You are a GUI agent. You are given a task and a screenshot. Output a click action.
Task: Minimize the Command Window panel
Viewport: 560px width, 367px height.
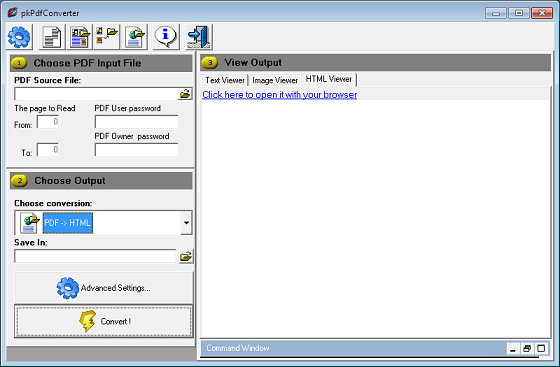pyautogui.click(x=512, y=348)
